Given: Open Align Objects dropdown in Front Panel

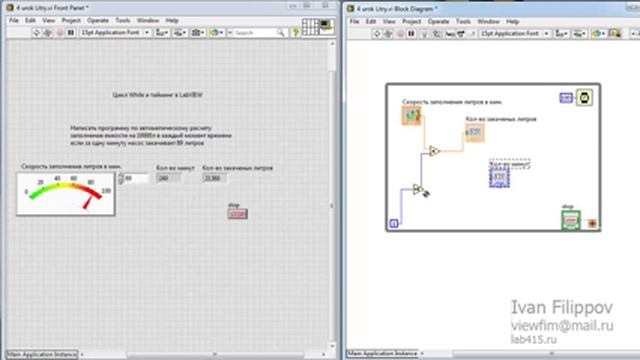Looking at the screenshot, I should click(x=162, y=33).
